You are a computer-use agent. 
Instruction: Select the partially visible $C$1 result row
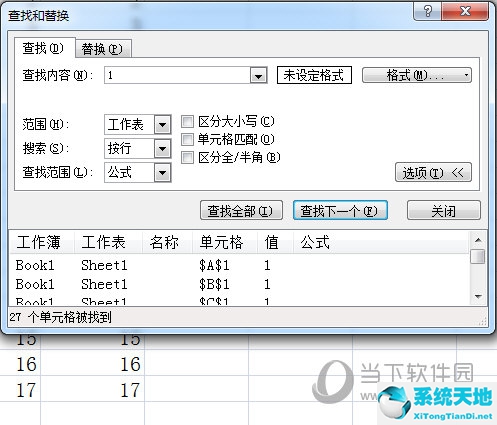[x=239, y=301]
